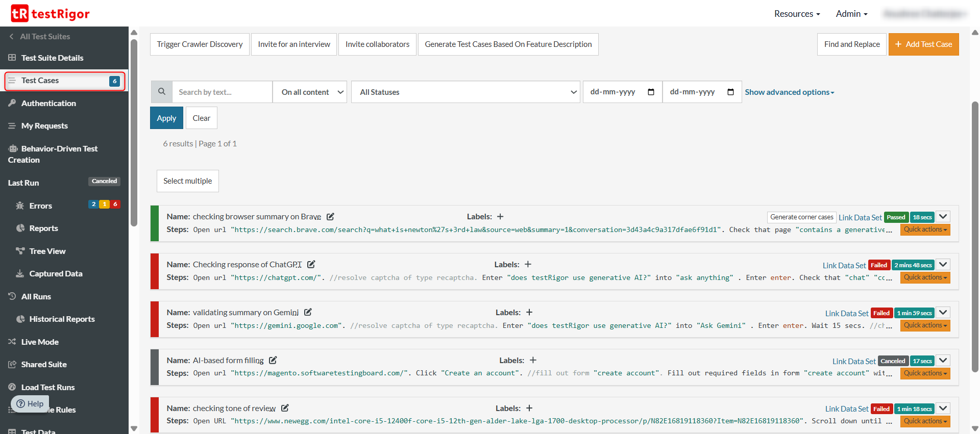Click the orange 'Add Test Case' button
Viewport: 980px width, 434px height.
click(x=923, y=44)
